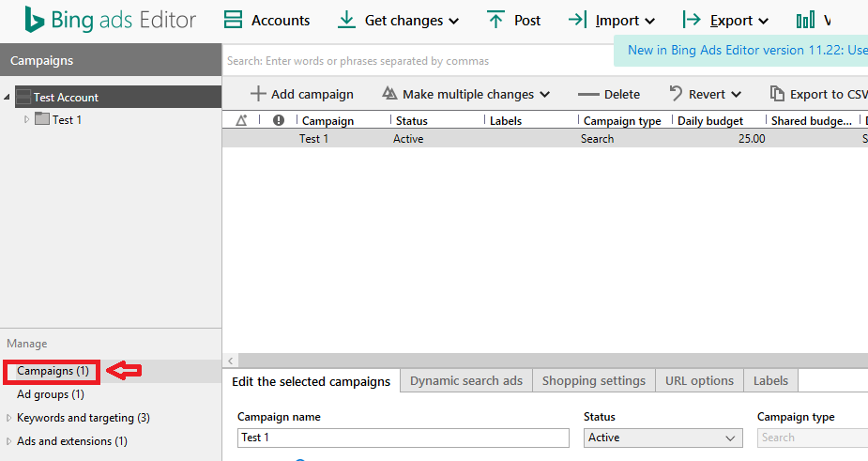
Task: Click the Get changes download icon
Action: coord(346,20)
